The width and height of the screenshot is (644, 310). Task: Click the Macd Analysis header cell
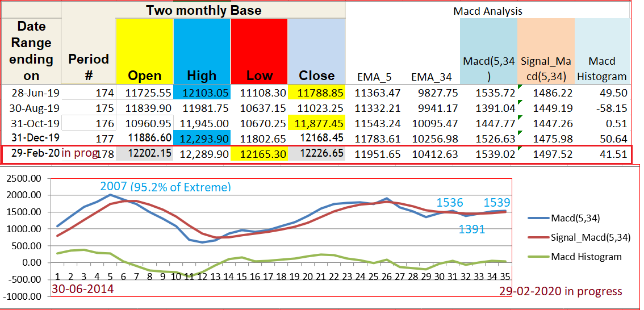(488, 11)
